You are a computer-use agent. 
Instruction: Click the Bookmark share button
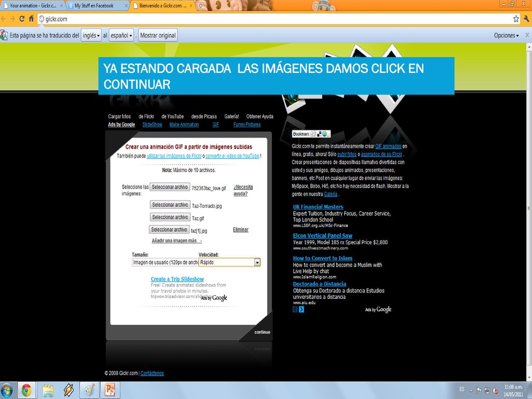click(311, 134)
